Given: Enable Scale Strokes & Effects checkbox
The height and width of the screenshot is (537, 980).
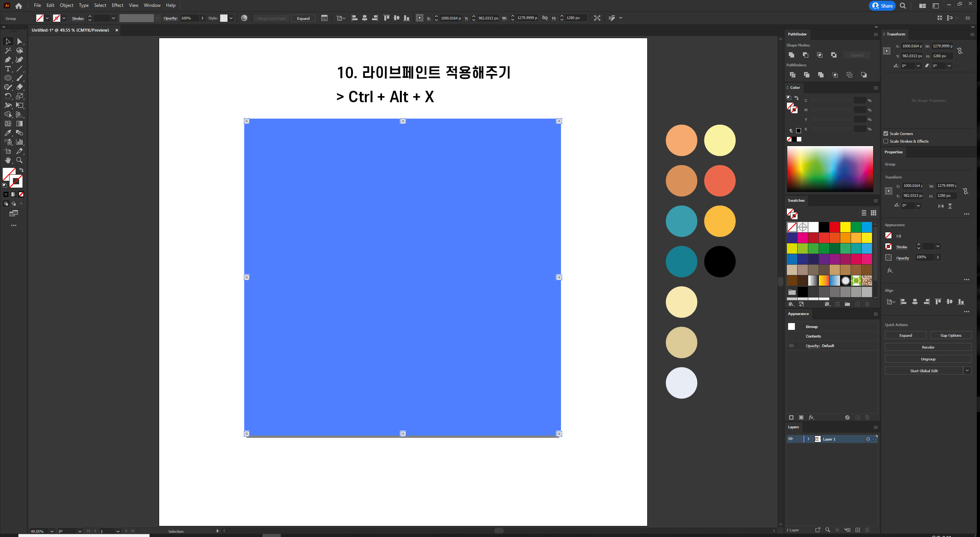Looking at the screenshot, I should [886, 141].
